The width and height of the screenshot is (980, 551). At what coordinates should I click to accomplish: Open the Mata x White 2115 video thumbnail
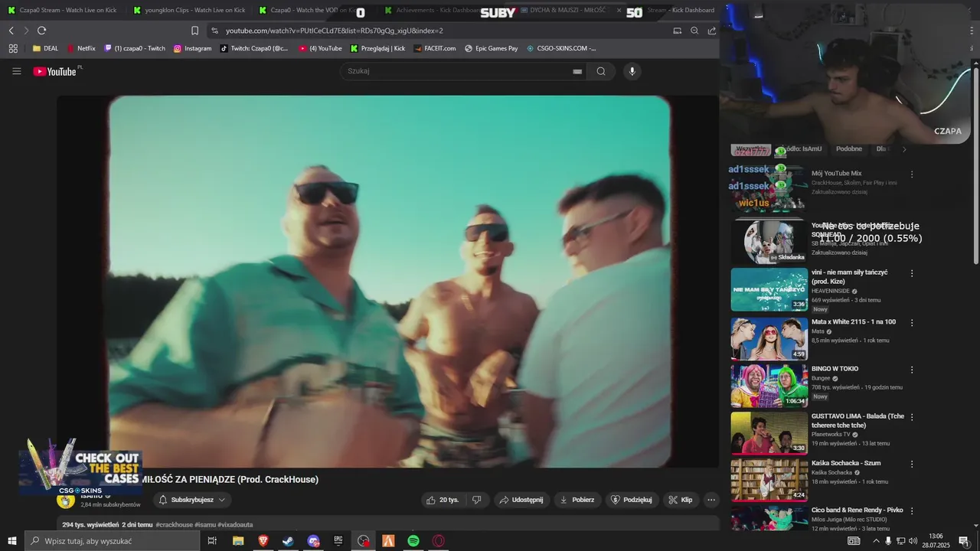[769, 338]
